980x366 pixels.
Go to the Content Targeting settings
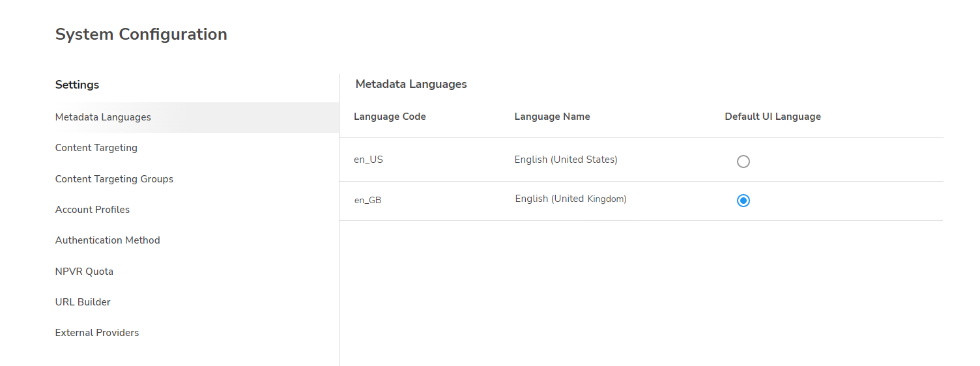[96, 148]
